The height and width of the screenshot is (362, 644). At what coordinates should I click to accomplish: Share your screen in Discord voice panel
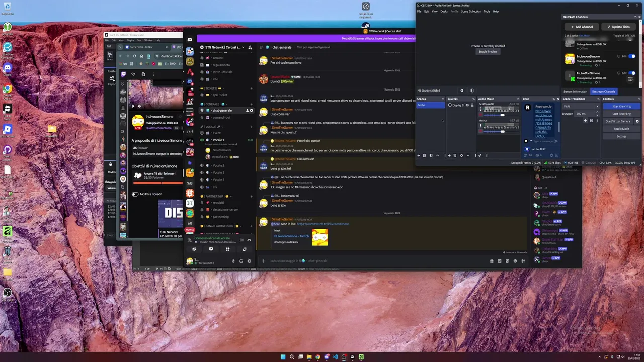click(211, 249)
